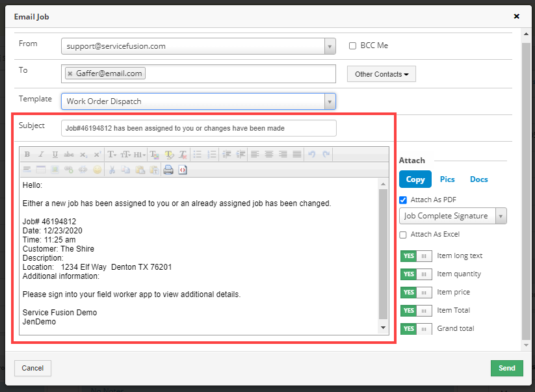Apply underline formatting

[x=55, y=154]
